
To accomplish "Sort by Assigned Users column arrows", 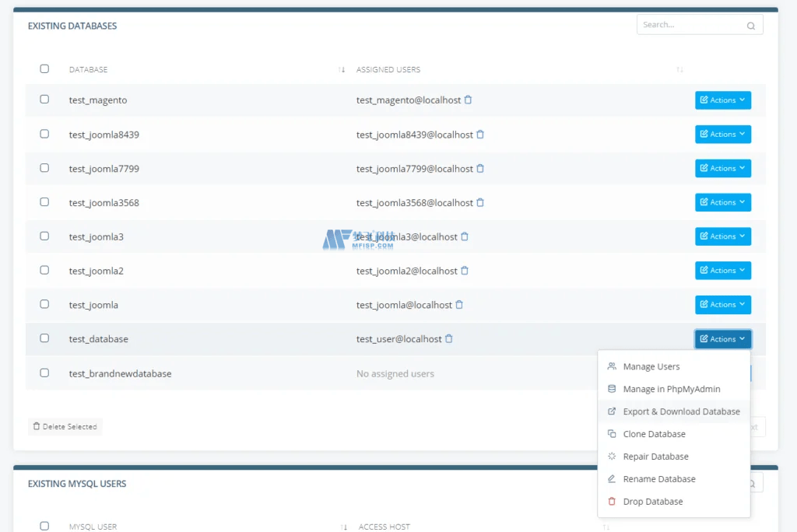I will click(679, 70).
